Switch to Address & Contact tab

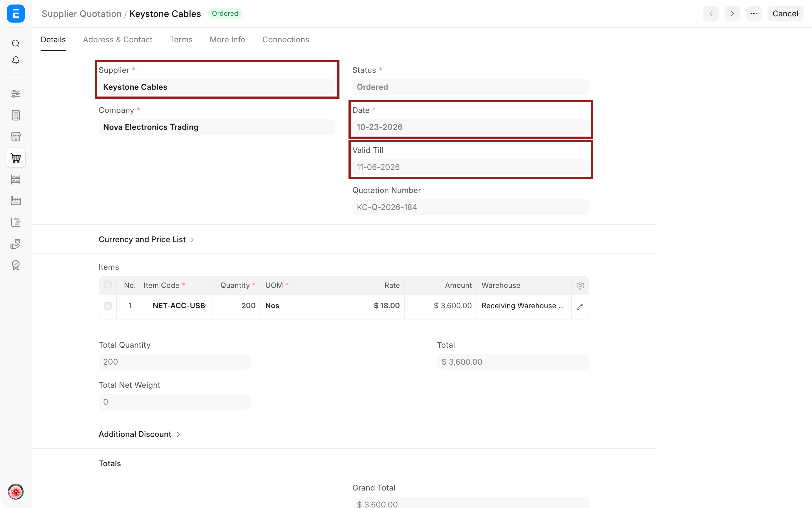tap(118, 40)
